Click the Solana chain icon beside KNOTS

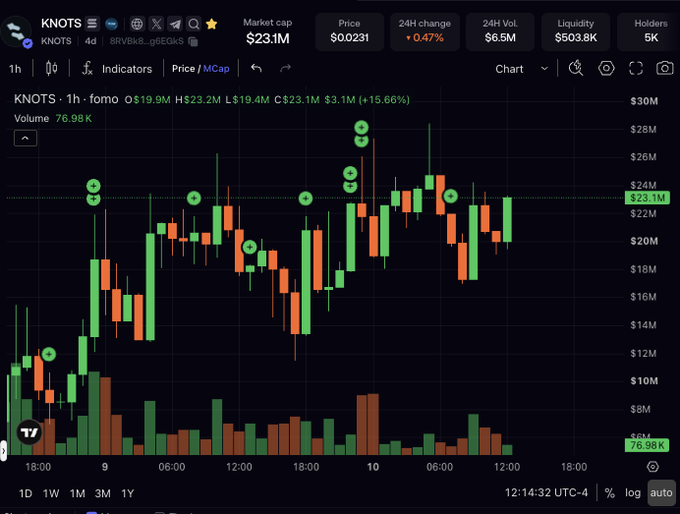pyautogui.click(x=92, y=23)
